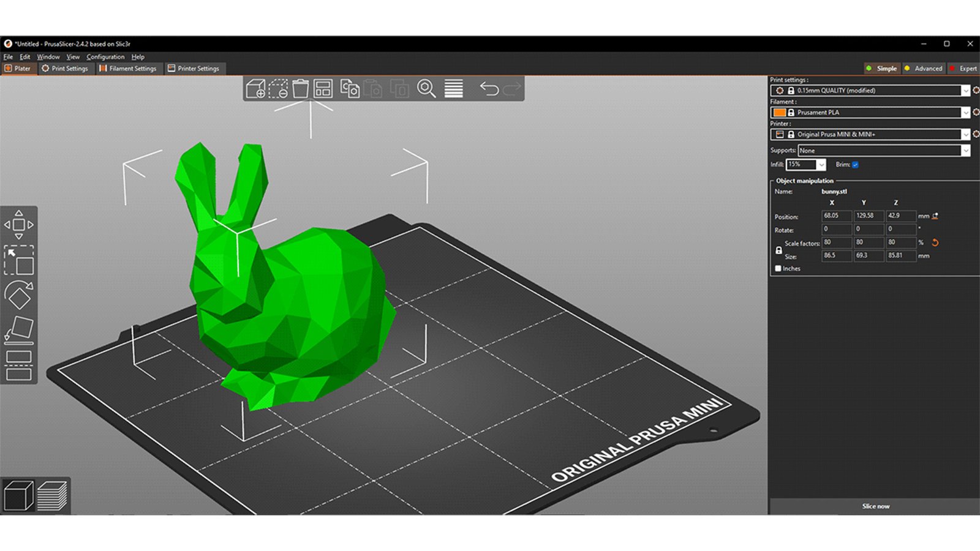The image size is (980, 551).
Task: Click the Arrange objects icon
Action: [323, 89]
